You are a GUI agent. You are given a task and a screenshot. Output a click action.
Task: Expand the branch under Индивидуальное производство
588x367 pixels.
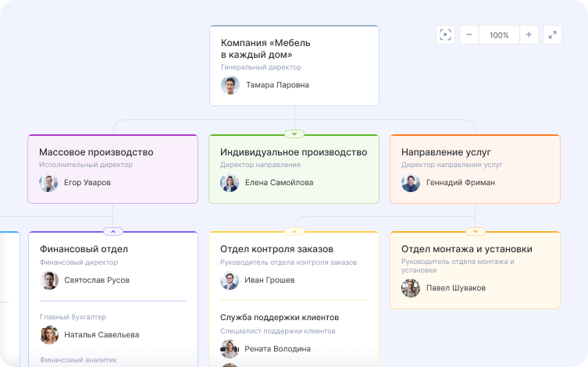coord(294,134)
